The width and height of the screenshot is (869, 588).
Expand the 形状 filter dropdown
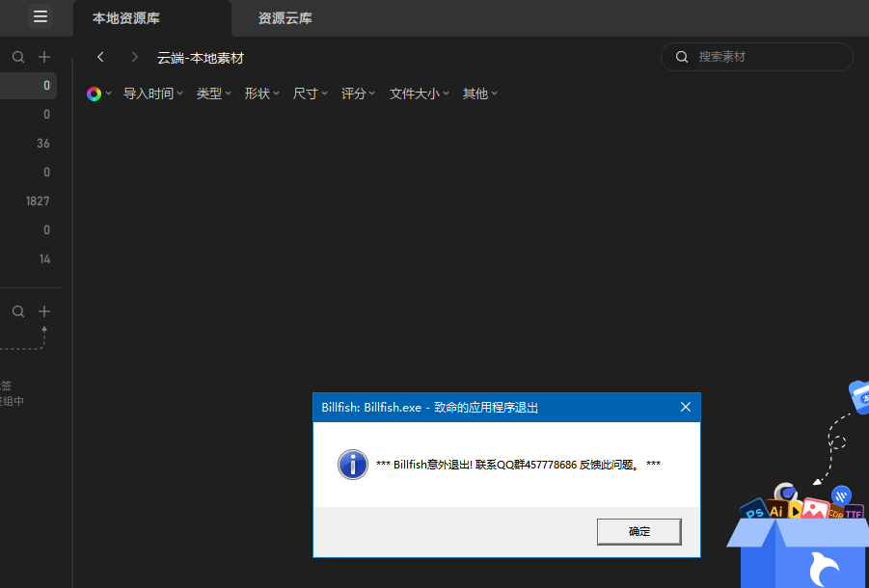click(262, 94)
